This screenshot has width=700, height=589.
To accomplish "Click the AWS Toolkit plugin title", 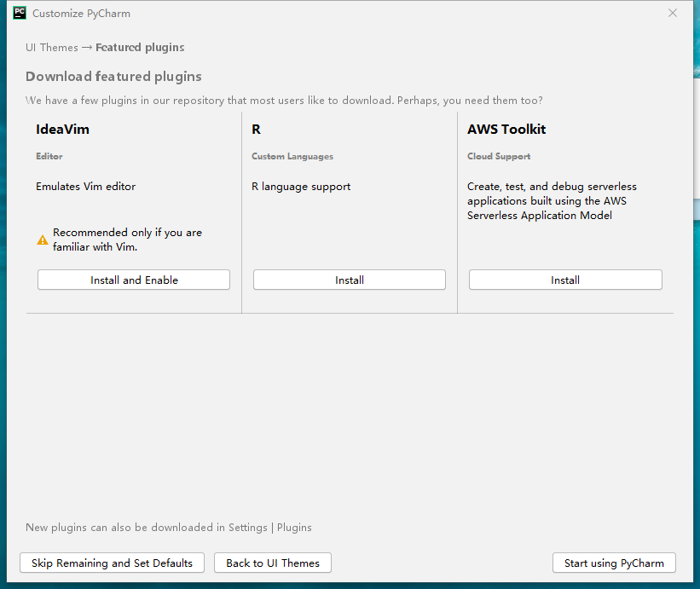I will click(x=506, y=129).
